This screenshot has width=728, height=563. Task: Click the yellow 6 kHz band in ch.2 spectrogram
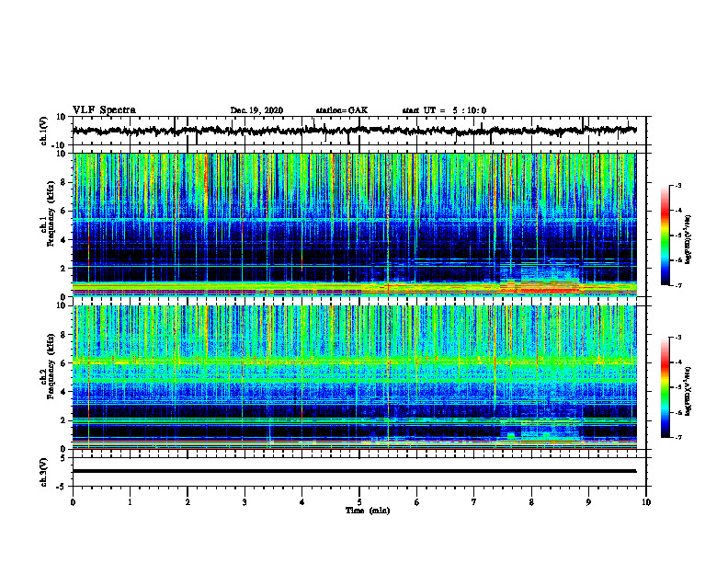354,361
